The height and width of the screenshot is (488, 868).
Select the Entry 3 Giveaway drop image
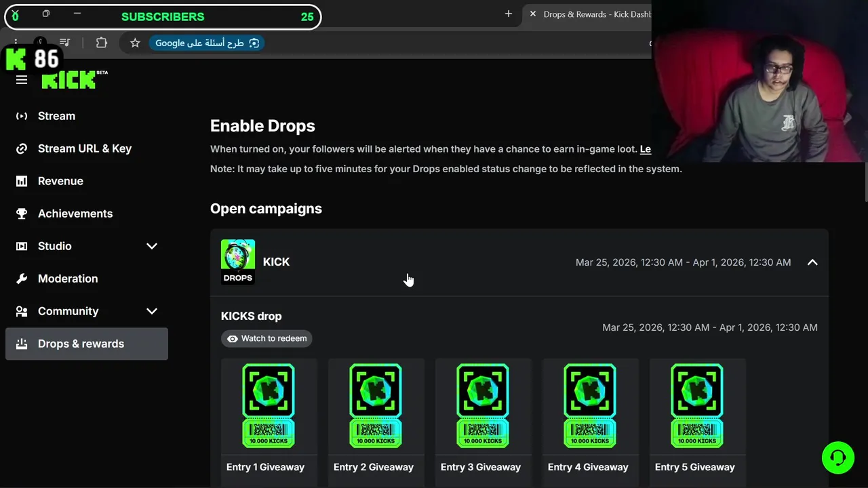point(483,405)
